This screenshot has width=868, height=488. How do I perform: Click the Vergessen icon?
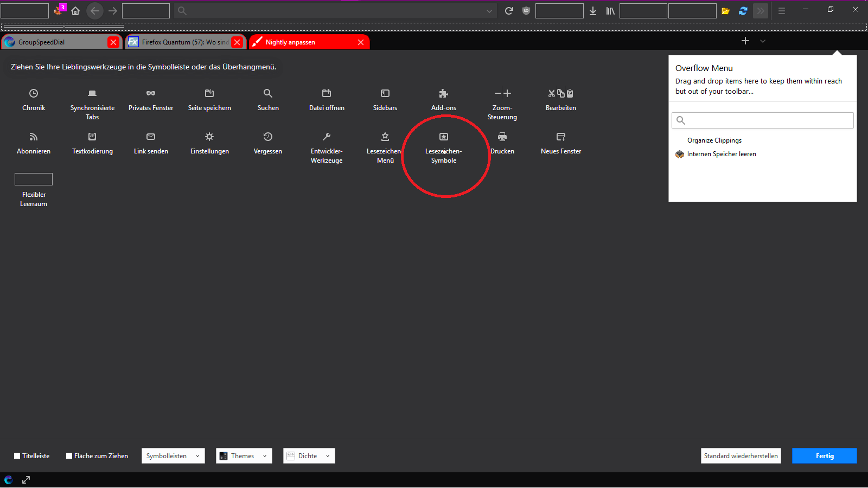point(267,137)
